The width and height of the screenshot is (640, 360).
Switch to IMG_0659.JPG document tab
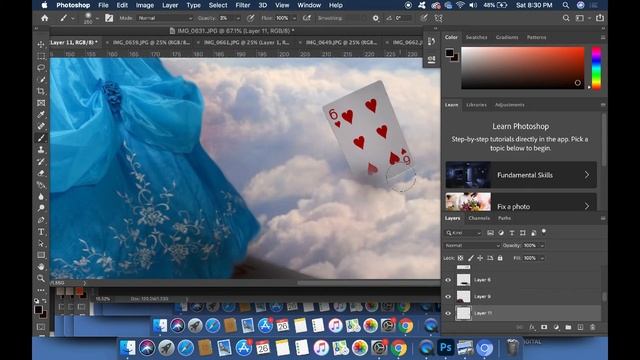[151, 42]
